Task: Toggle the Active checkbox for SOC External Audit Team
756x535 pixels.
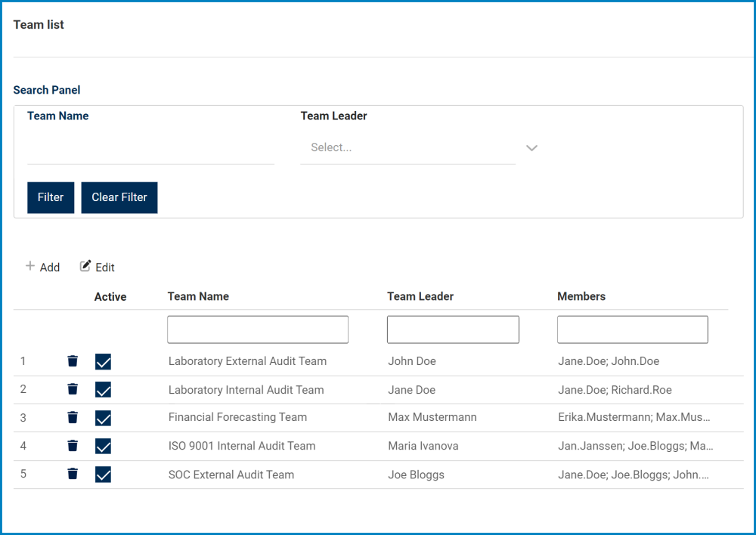Action: tap(103, 474)
